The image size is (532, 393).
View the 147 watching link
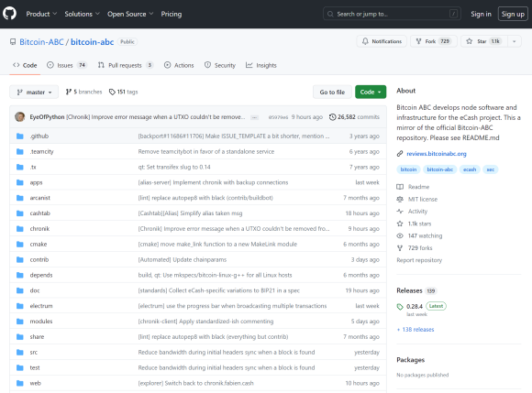click(x=419, y=235)
